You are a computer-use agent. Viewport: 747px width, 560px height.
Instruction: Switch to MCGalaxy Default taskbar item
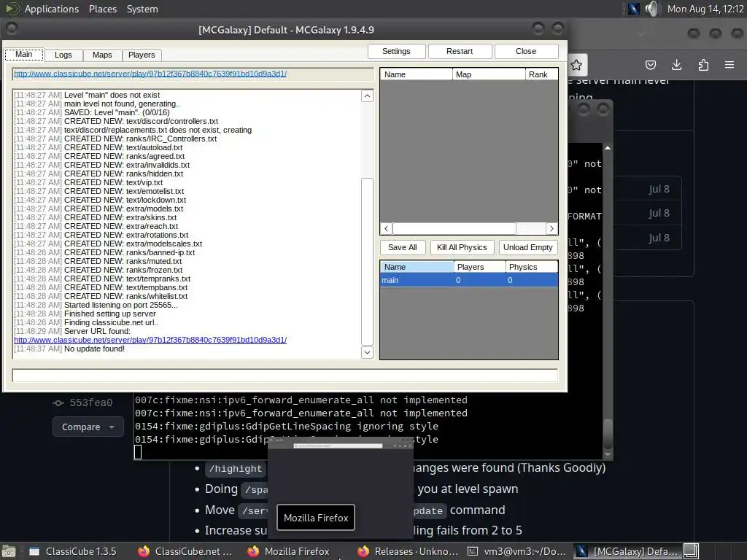click(627, 551)
